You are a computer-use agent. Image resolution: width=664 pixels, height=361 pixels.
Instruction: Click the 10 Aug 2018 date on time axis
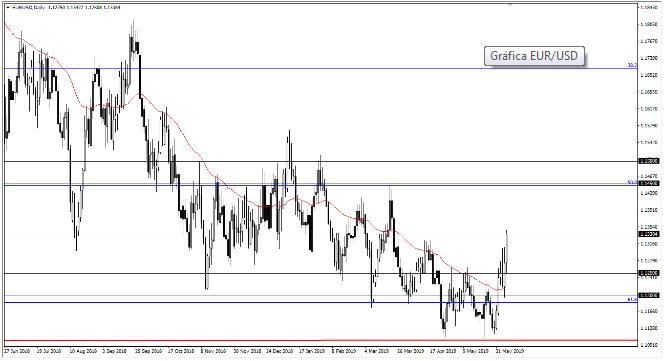click(83, 351)
